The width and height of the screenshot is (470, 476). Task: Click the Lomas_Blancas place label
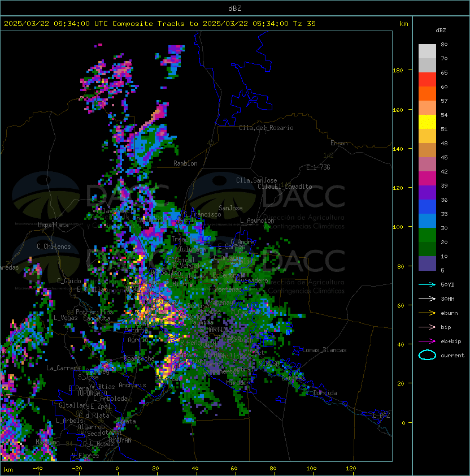(324, 350)
